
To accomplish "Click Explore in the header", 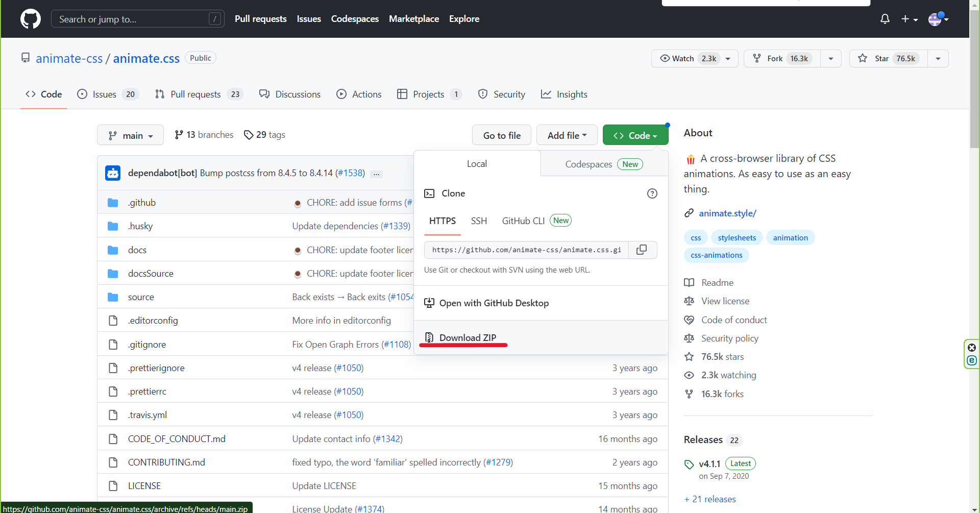I will 464,19.
